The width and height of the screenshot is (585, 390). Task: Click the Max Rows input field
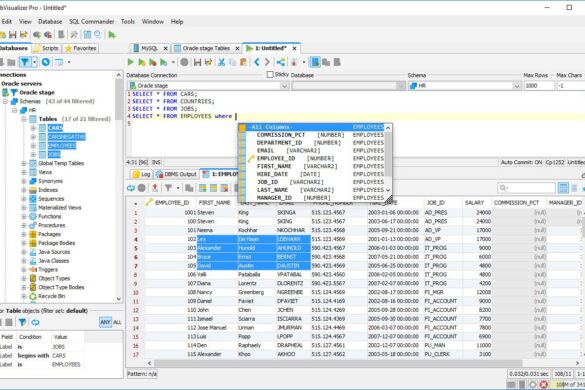point(539,86)
